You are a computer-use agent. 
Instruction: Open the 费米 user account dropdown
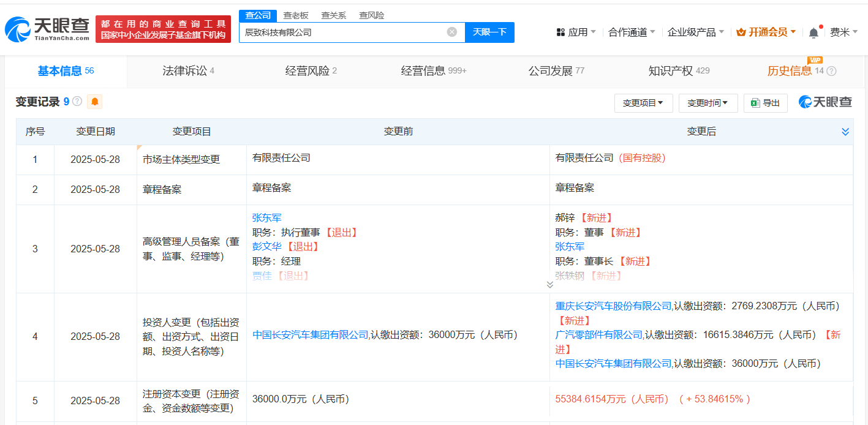click(843, 32)
